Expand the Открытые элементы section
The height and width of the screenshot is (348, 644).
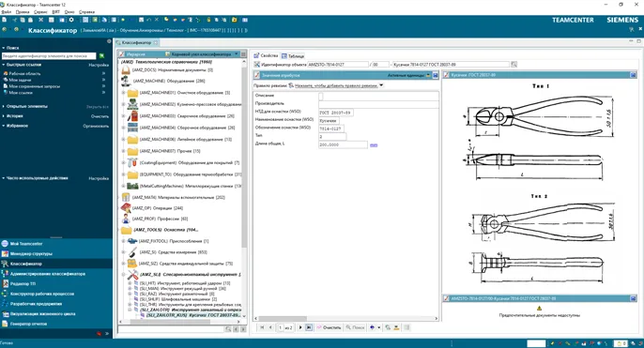[4, 106]
